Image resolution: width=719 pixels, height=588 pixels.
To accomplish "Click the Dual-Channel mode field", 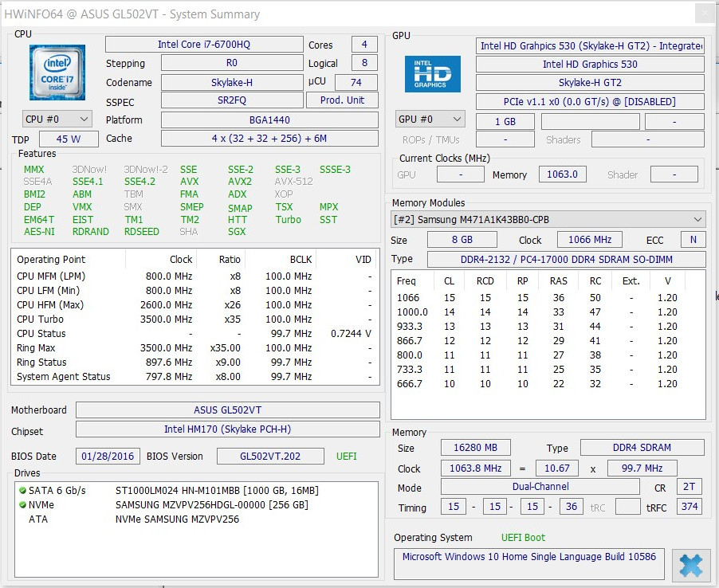I will [540, 487].
